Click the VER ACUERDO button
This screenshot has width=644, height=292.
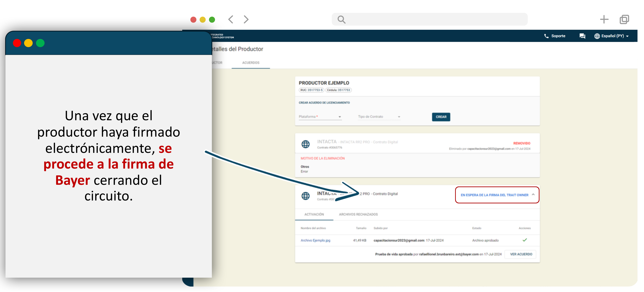[521, 254]
